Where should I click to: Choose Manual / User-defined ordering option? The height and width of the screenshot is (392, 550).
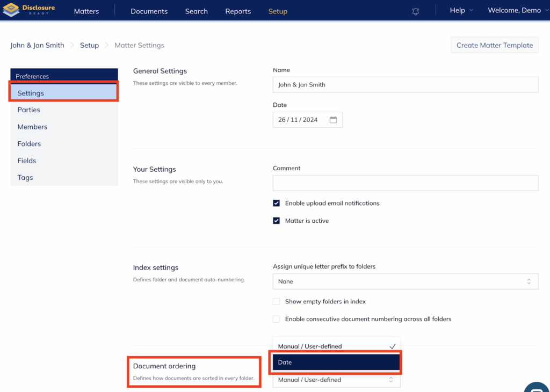click(x=336, y=346)
